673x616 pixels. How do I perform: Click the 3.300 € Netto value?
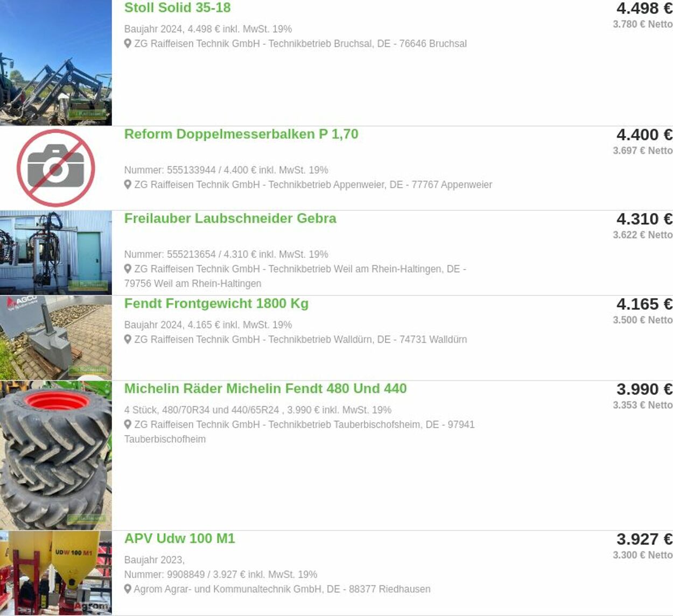coord(642,555)
